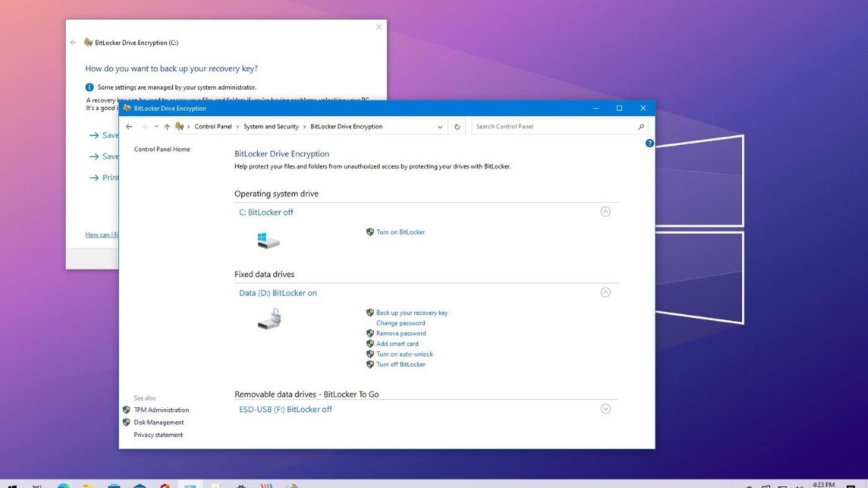Open the address bar history dropdown
This screenshot has height=488, width=868.
click(x=440, y=126)
